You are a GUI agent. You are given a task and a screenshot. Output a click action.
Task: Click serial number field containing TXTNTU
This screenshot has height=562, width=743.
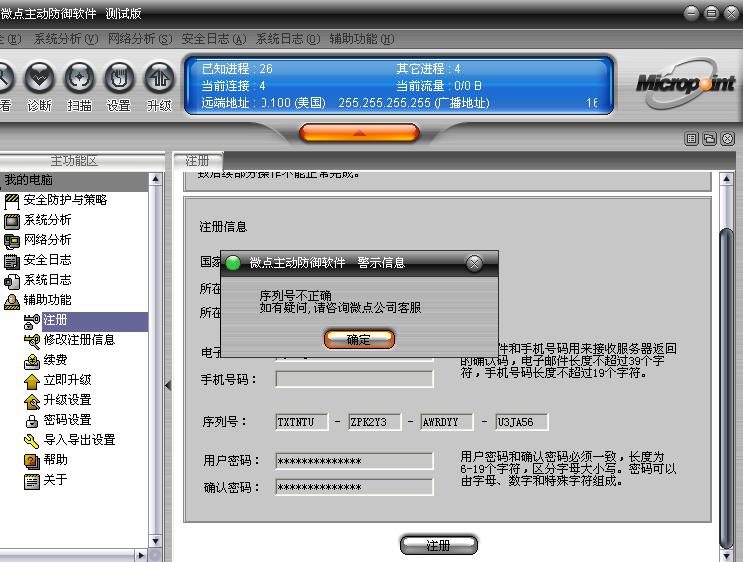click(x=302, y=422)
